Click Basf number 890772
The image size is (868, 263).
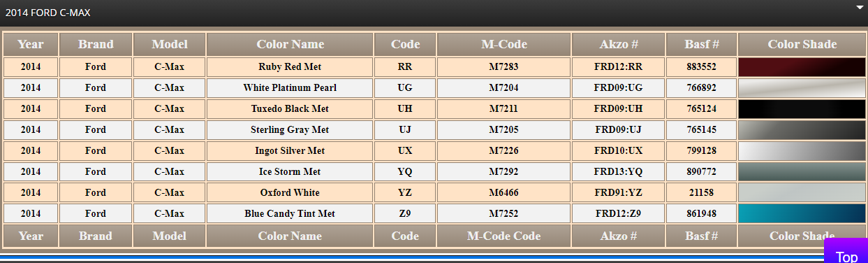coord(702,172)
